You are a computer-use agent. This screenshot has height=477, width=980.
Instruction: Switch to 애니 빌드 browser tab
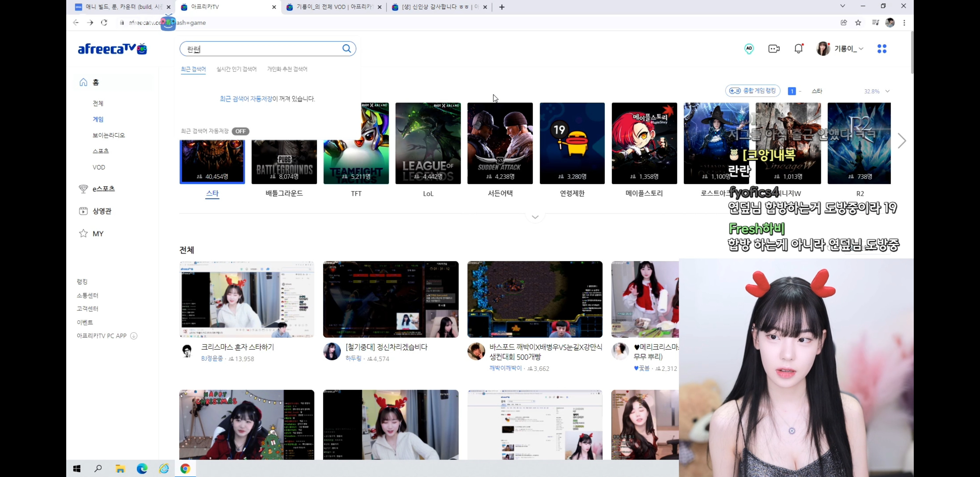pos(122,7)
